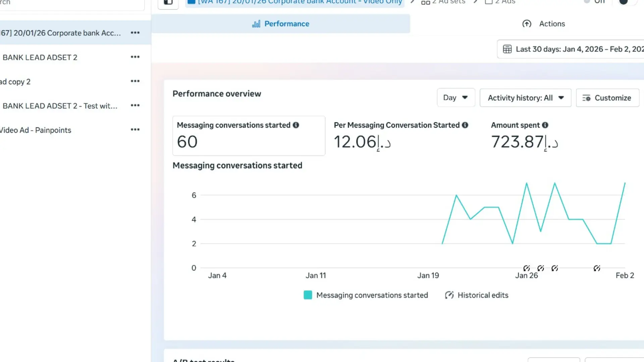Click the Customize button
This screenshot has width=644, height=362.
coord(607,98)
